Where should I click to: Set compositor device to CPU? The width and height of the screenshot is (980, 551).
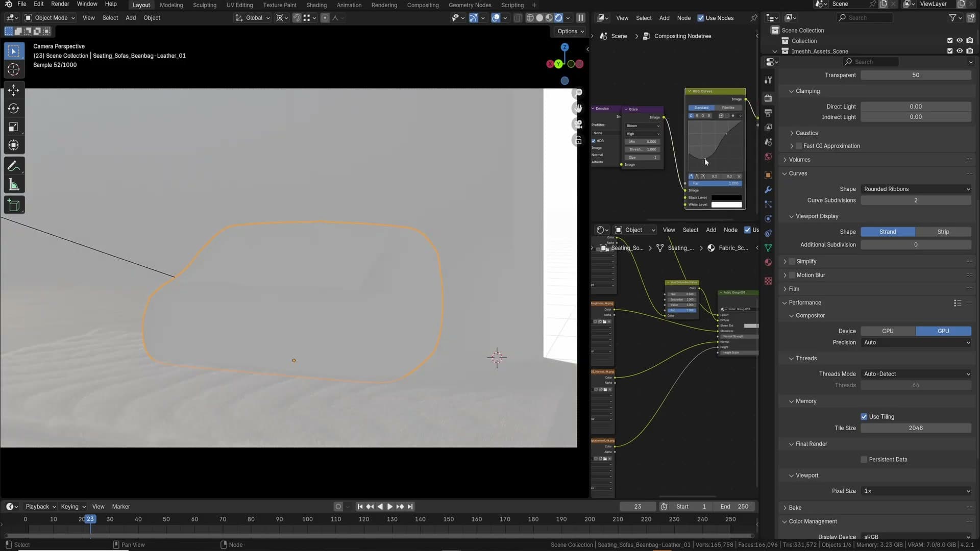(x=888, y=331)
